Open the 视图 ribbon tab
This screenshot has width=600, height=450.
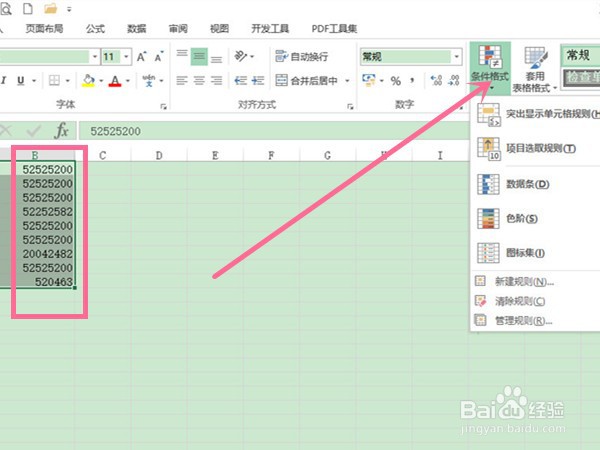[219, 29]
